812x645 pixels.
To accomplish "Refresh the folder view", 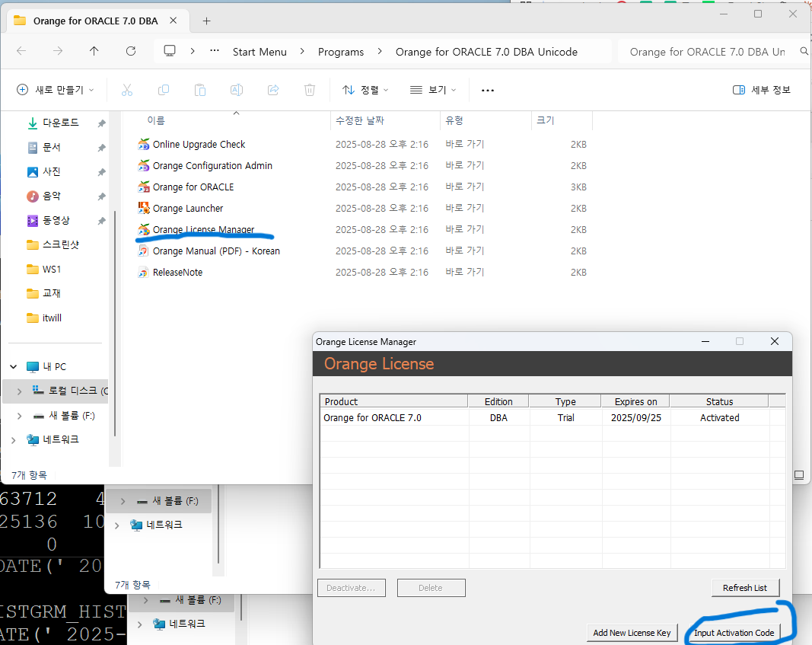I will click(x=131, y=51).
